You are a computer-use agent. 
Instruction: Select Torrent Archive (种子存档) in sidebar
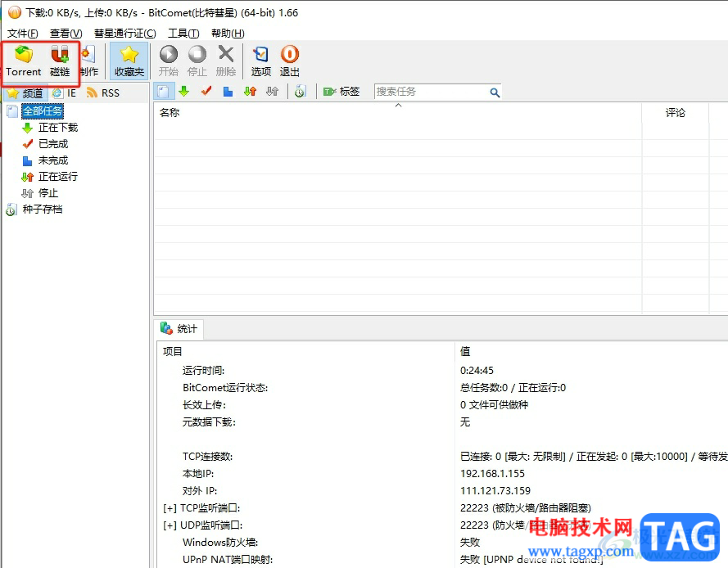tap(43, 210)
